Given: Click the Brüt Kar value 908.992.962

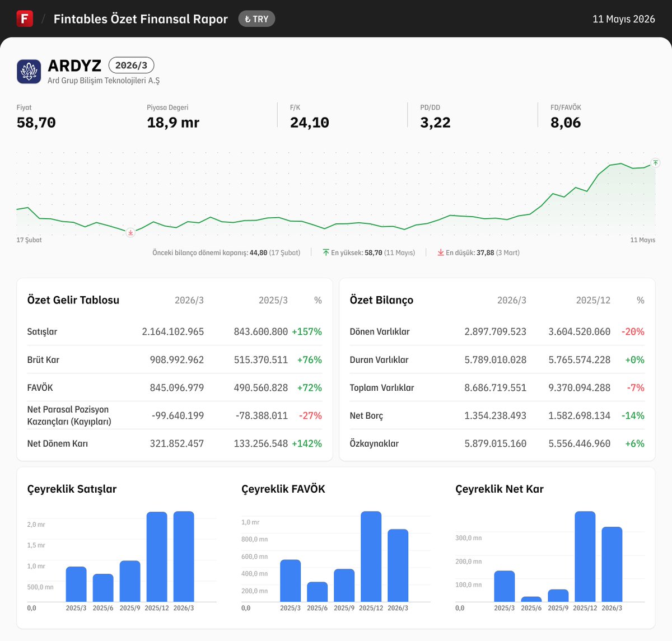Looking at the screenshot, I should click(x=177, y=359).
